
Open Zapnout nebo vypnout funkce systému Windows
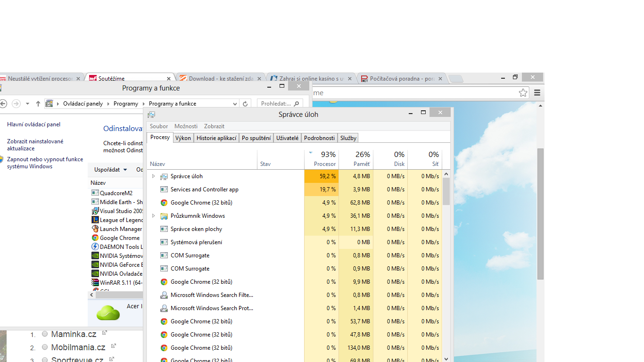point(45,163)
